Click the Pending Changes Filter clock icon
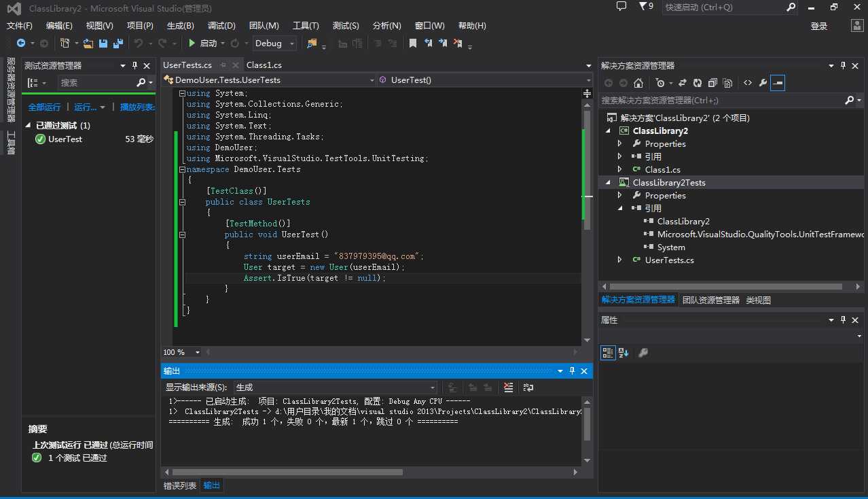This screenshot has height=499, width=868. 660,83
